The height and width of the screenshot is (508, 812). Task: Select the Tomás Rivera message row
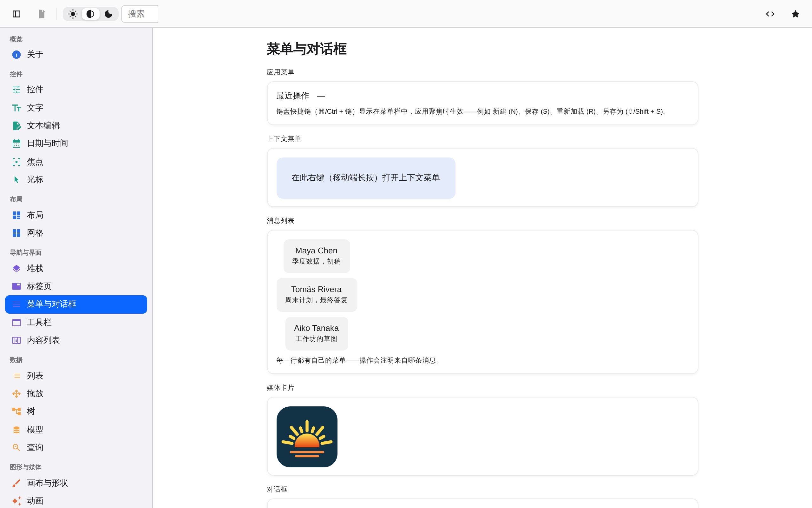(317, 295)
